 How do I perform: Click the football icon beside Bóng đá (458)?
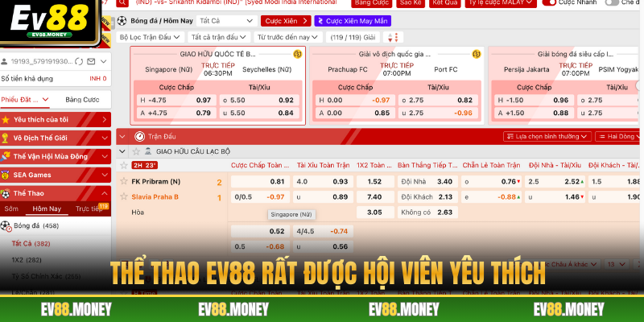tap(6, 226)
